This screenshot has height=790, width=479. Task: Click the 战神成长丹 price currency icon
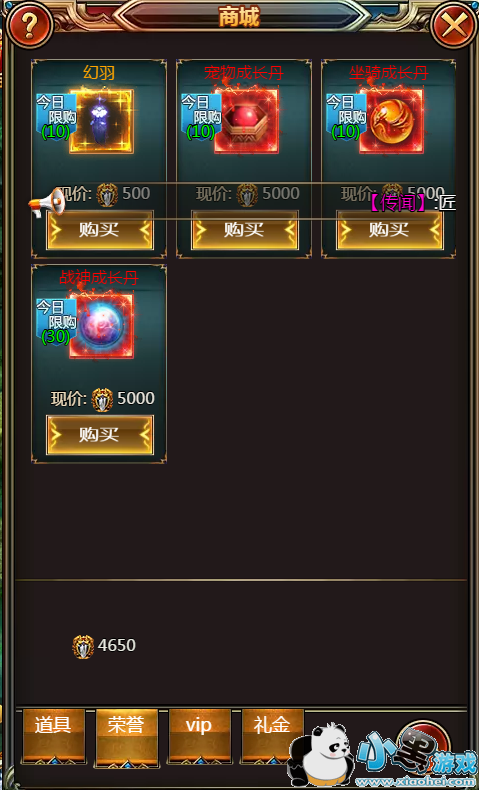click(102, 400)
